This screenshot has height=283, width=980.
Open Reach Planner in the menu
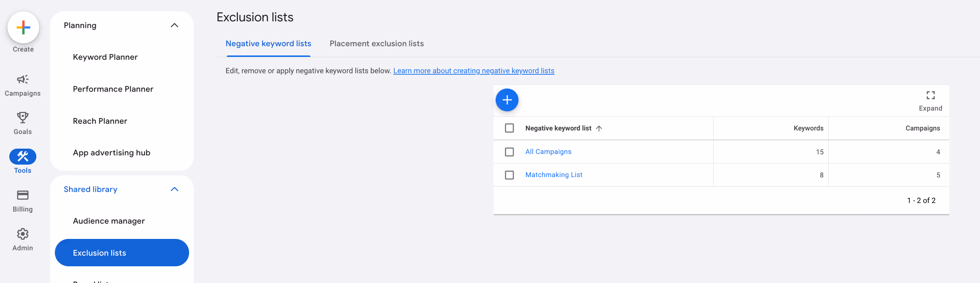click(100, 121)
